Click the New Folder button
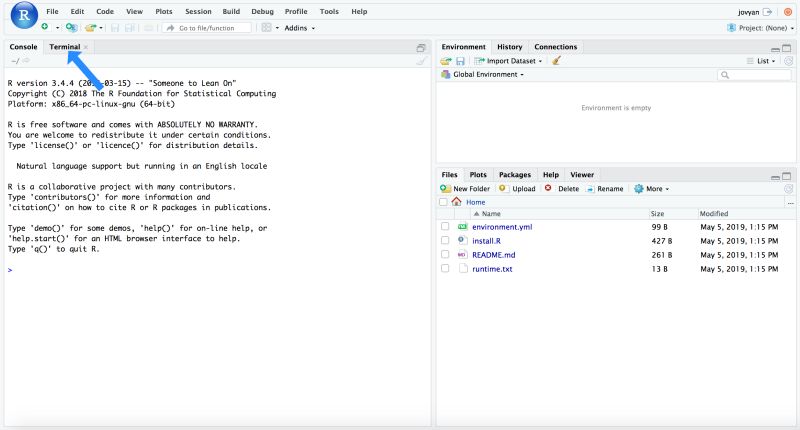800x430 pixels. 465,189
